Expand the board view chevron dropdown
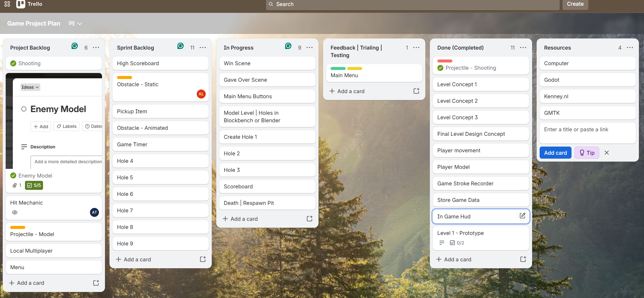Viewport: 644px width, 298px height. [80, 23]
